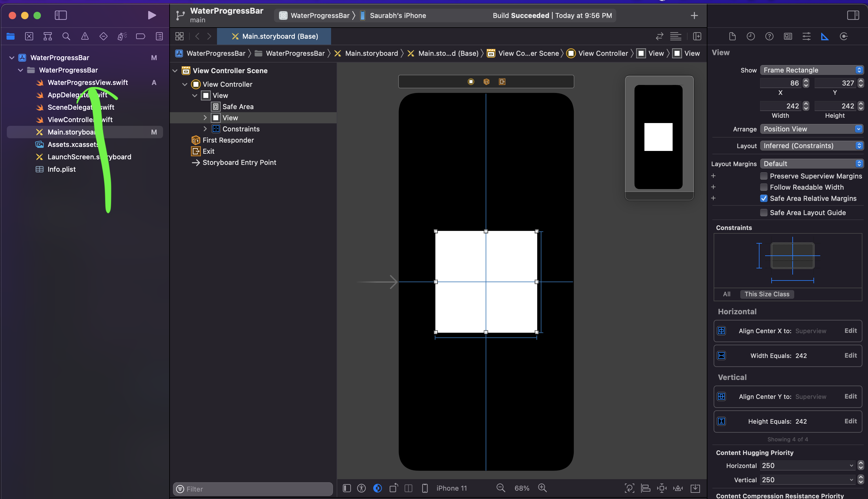Open the Layout Margins Default dropdown

(812, 164)
